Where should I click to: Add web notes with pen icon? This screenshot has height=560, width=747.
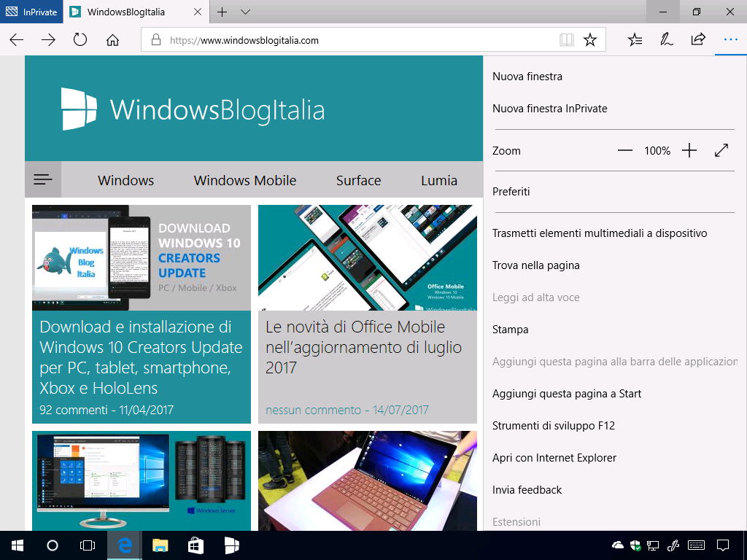click(667, 40)
